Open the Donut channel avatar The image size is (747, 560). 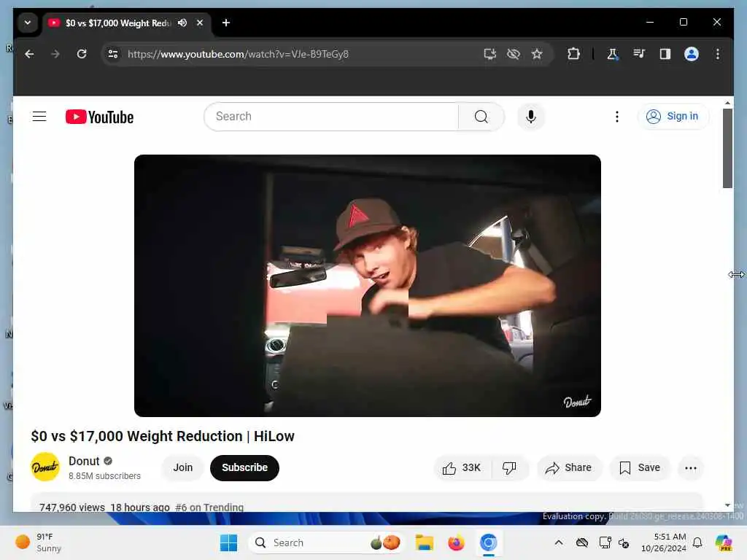point(45,467)
